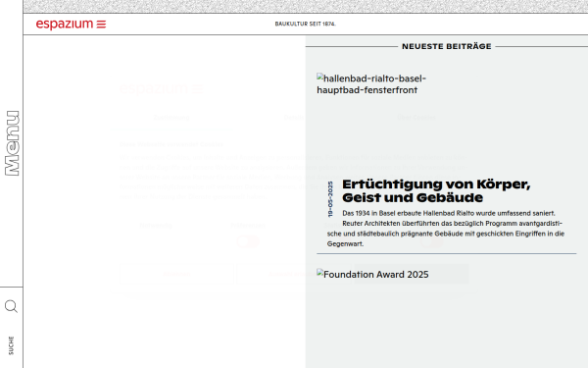
Task: Click the vertical Menu label in the sidebar
Action: 12,143
